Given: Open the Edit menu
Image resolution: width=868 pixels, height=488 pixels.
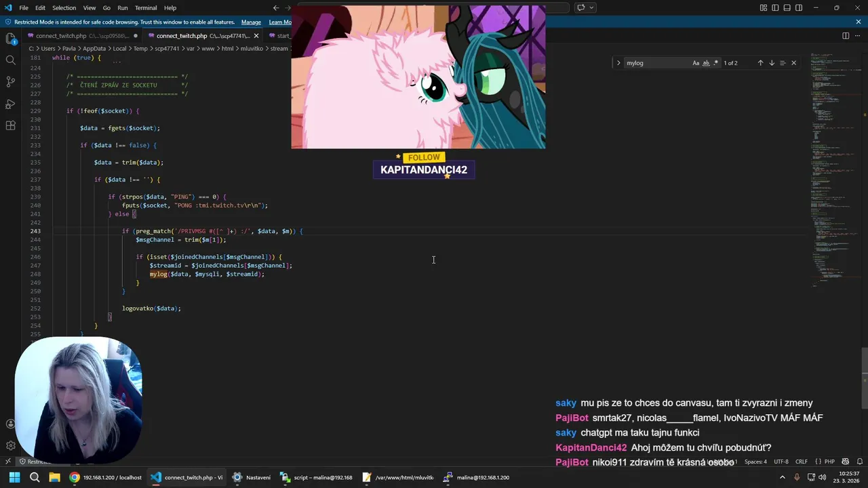Looking at the screenshot, I should point(40,7).
